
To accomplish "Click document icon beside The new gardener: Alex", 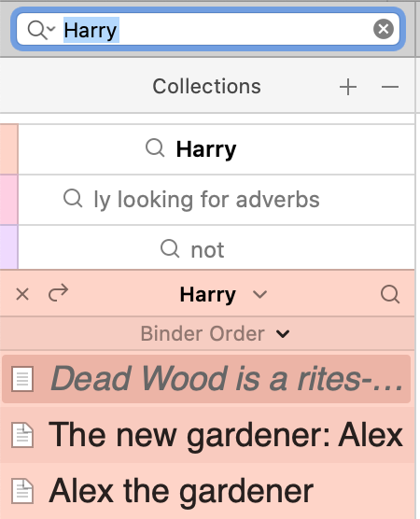I will click(x=22, y=435).
